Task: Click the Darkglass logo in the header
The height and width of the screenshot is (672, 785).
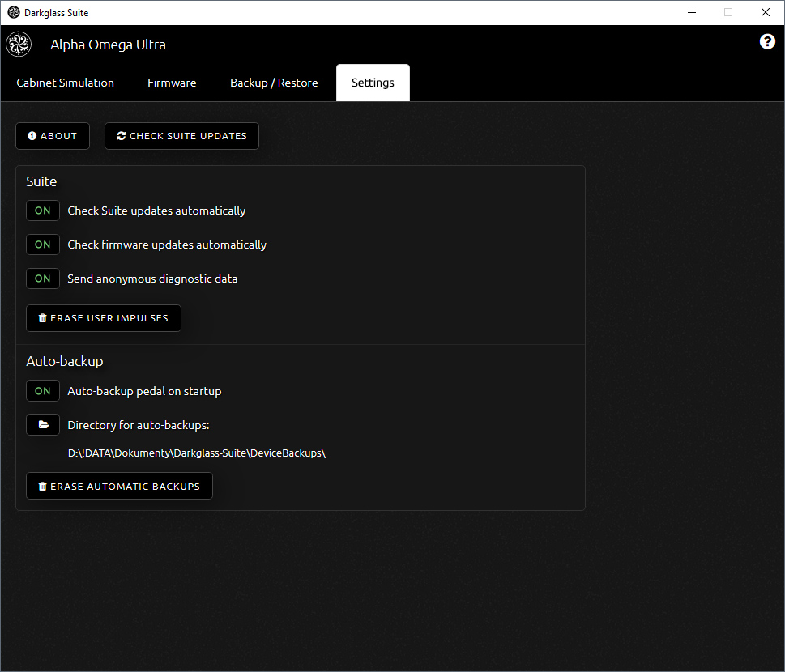Action: click(x=19, y=44)
